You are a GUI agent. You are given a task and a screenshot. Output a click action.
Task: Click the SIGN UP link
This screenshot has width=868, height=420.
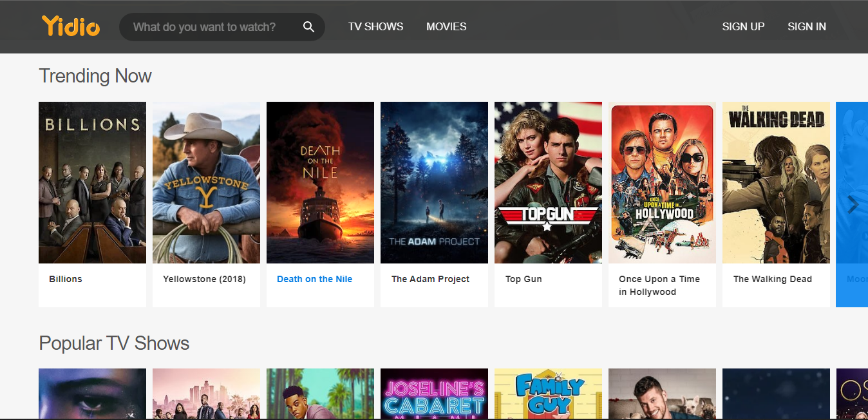(743, 27)
